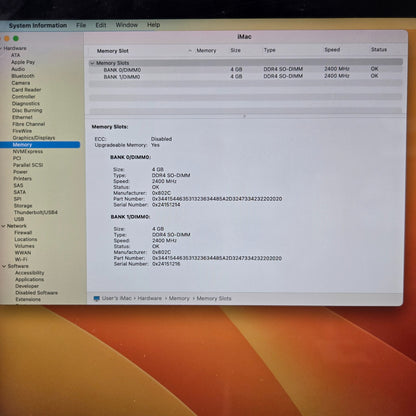Click the Hardware link in the path bar

coord(149,298)
